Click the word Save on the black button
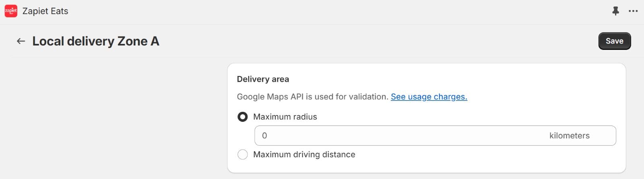 coord(614,41)
